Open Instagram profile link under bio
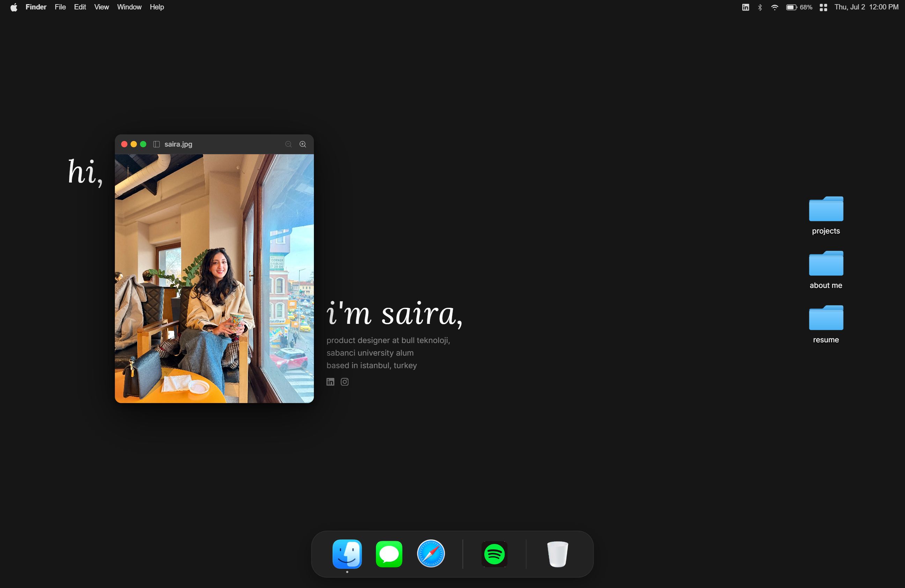 pos(345,382)
